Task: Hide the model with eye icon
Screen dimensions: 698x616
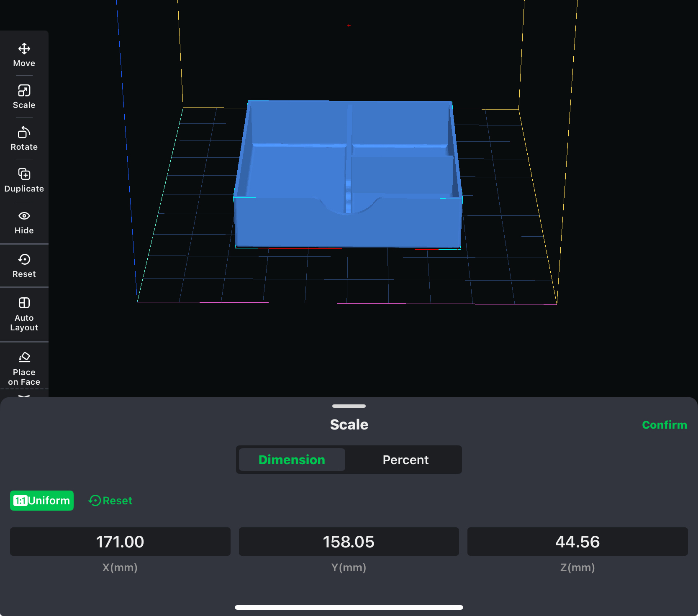Action: click(x=24, y=222)
